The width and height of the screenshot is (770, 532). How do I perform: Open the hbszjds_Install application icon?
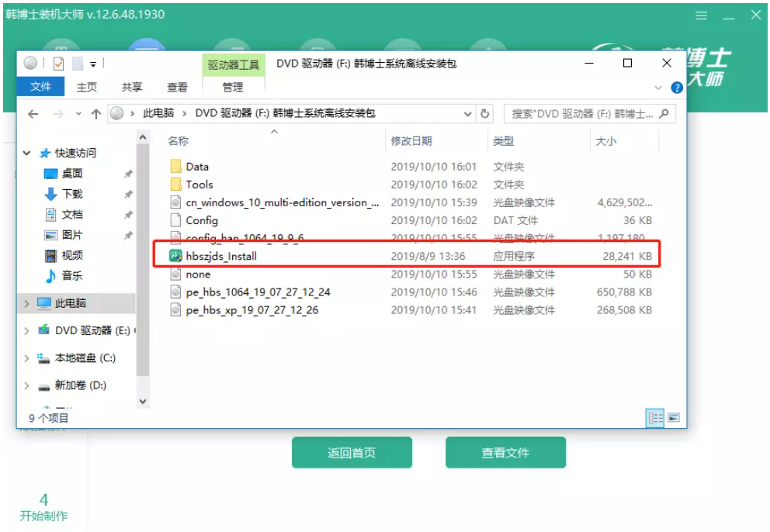[x=175, y=256]
